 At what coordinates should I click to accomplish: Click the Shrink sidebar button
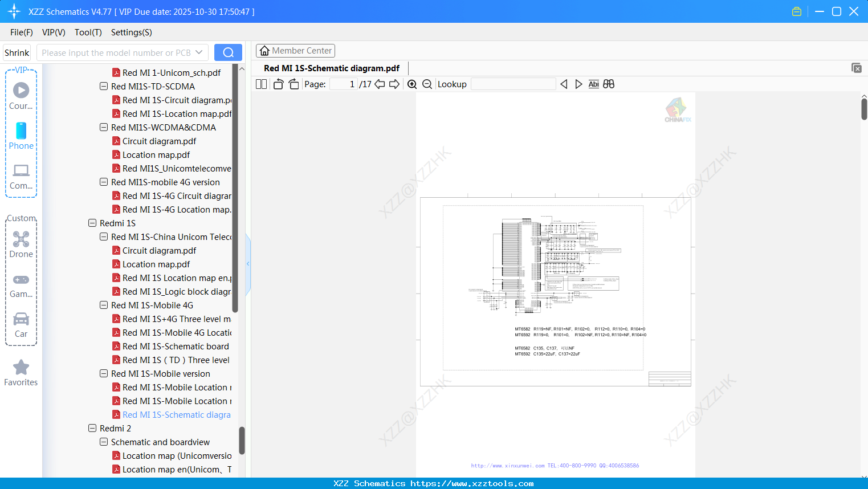17,52
